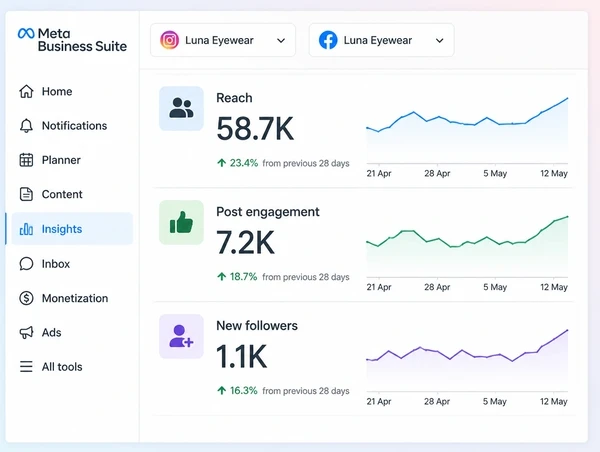Viewport: 600px width, 452px height.
Task: Click the Planner calendar icon
Action: 26,160
